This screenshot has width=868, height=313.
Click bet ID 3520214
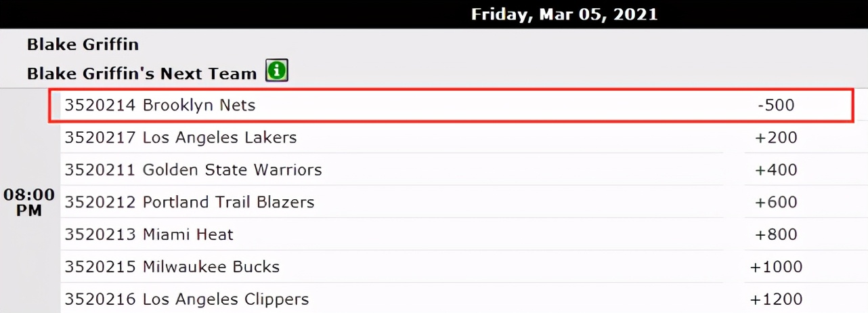click(100, 106)
